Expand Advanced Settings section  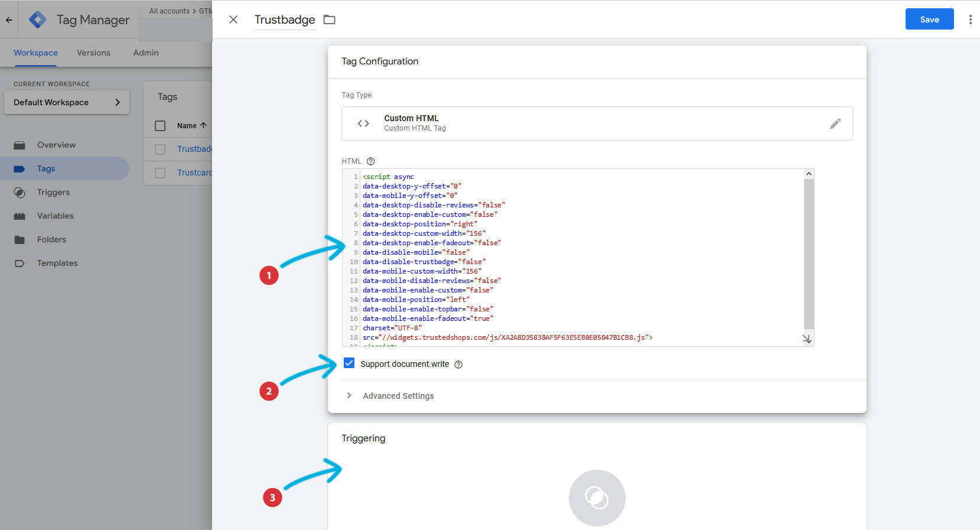pyautogui.click(x=390, y=396)
